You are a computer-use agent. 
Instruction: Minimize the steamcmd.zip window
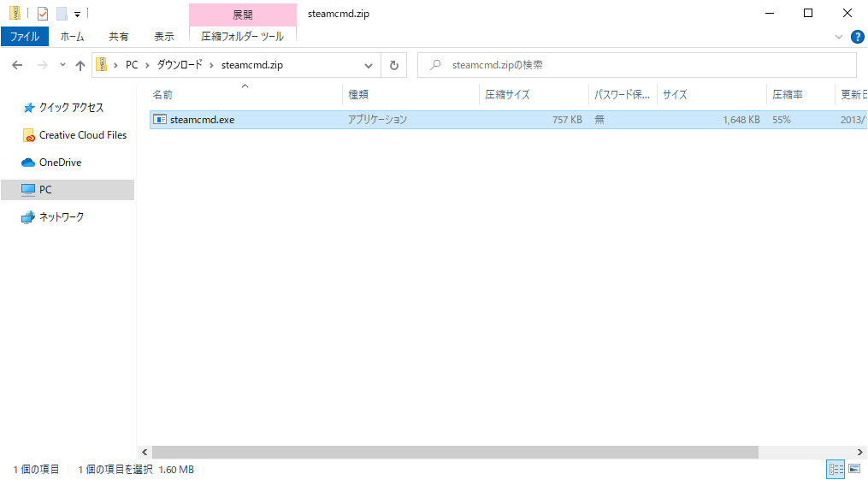pos(770,14)
